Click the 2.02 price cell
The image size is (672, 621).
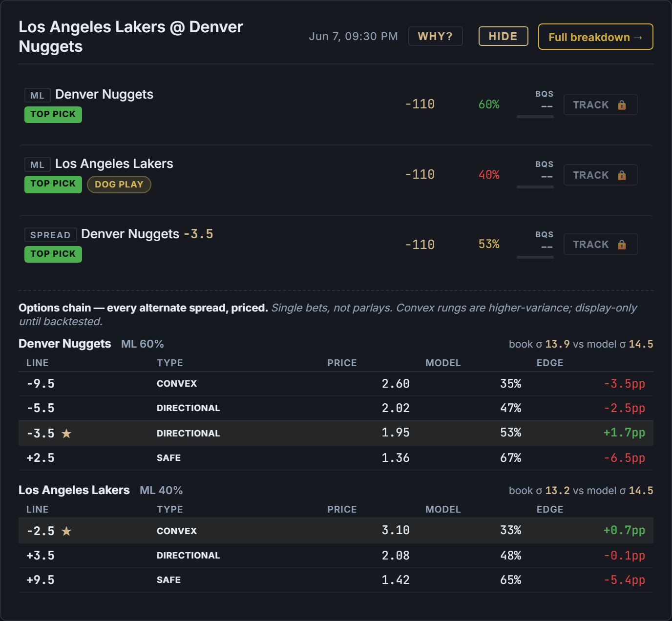click(x=396, y=408)
